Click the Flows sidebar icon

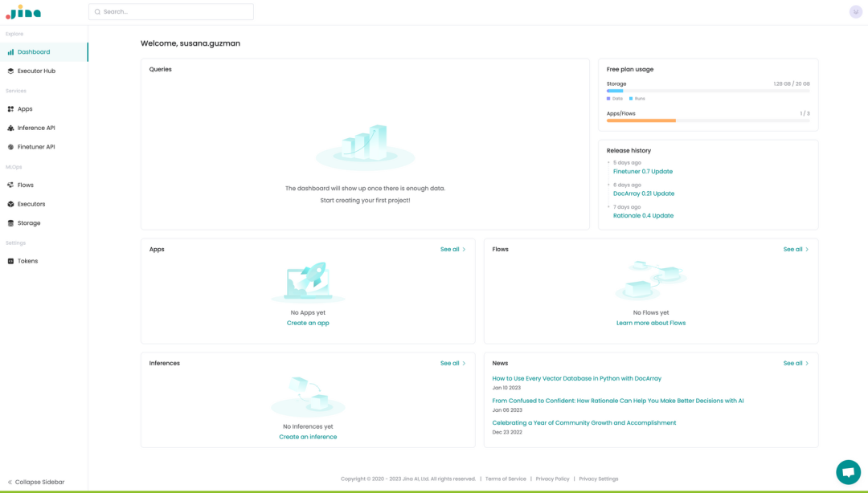(x=10, y=185)
